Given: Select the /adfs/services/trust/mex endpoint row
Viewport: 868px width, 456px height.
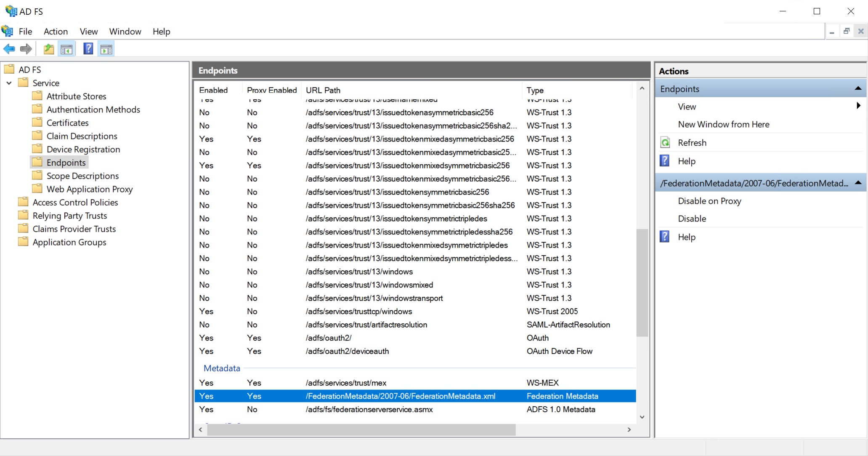Looking at the screenshot, I should click(x=415, y=383).
